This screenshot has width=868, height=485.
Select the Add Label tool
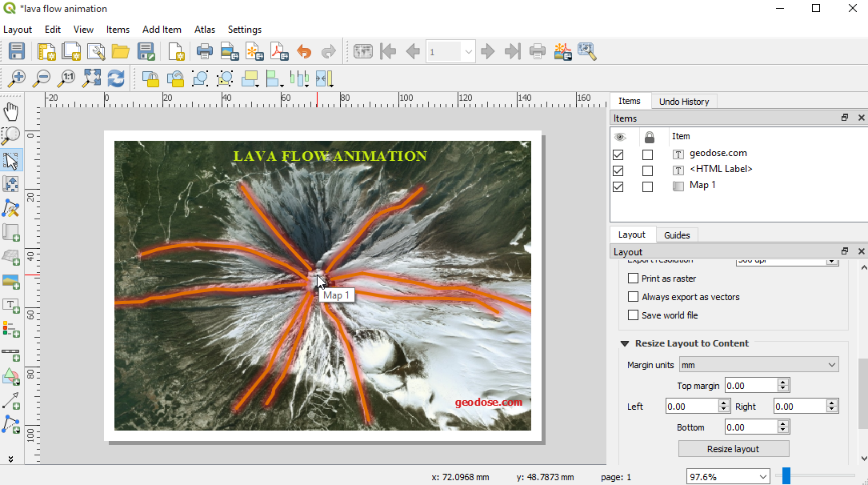[x=10, y=305]
